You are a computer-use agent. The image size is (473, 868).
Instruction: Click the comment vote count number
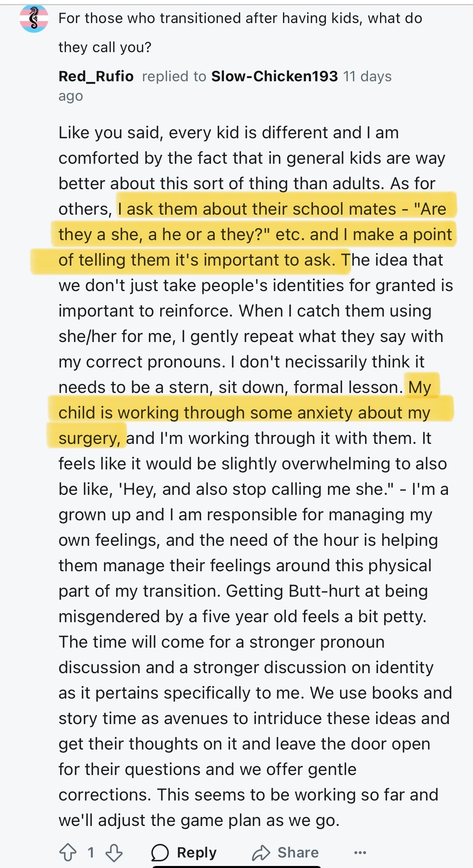tap(91, 852)
